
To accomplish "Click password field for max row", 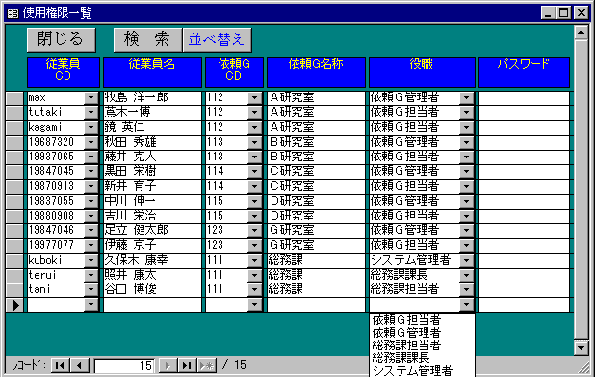I will tap(524, 98).
